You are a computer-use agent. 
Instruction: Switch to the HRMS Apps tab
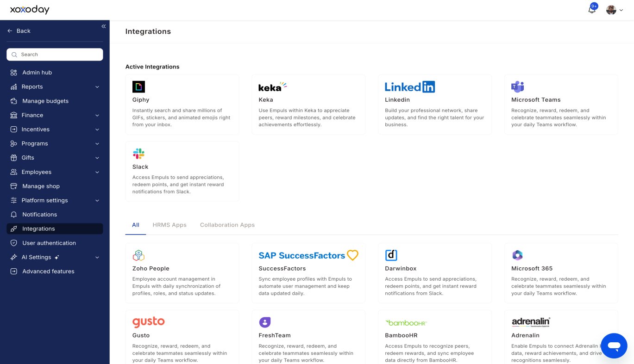(x=169, y=225)
